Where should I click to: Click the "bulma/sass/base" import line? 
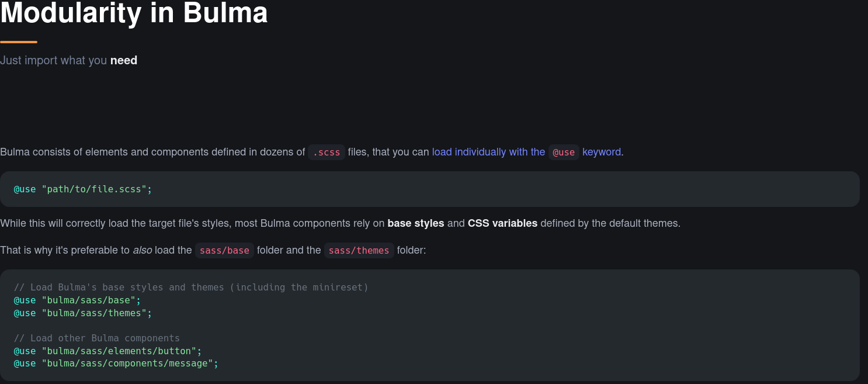[77, 300]
